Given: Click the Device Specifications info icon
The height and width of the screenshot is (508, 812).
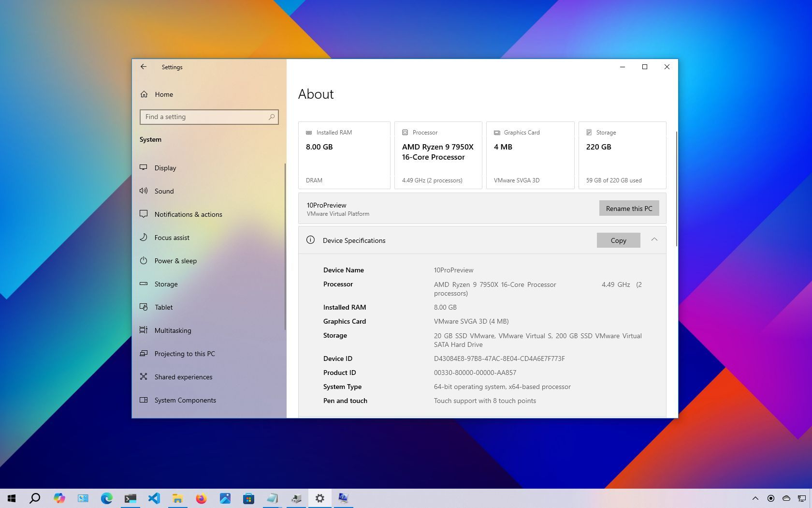Looking at the screenshot, I should (x=310, y=240).
